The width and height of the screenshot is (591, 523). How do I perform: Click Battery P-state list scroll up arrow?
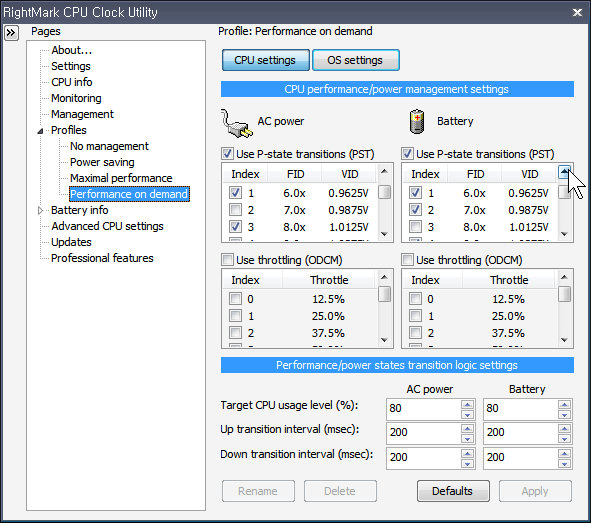(564, 172)
